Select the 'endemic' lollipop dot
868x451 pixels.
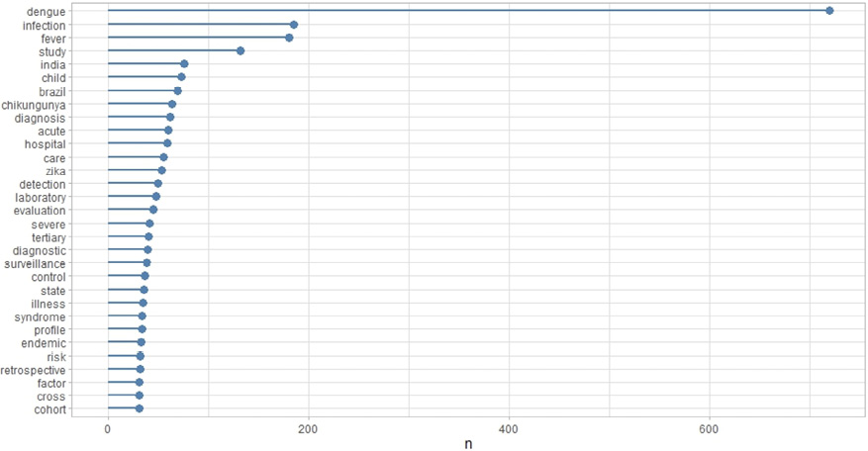tap(142, 342)
